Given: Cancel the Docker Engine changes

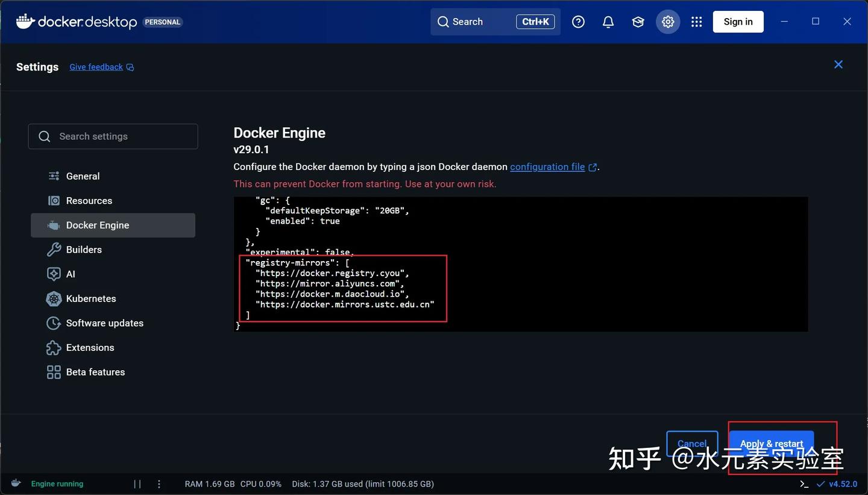Looking at the screenshot, I should click(x=691, y=444).
